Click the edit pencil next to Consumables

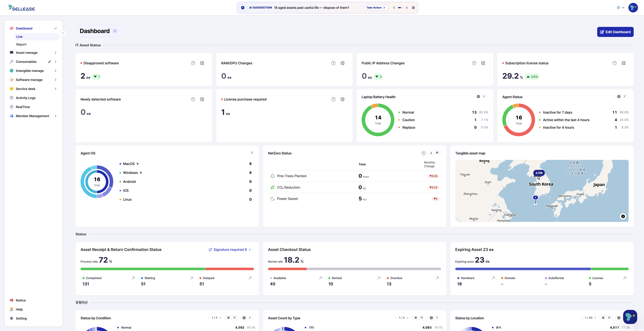coord(49,62)
